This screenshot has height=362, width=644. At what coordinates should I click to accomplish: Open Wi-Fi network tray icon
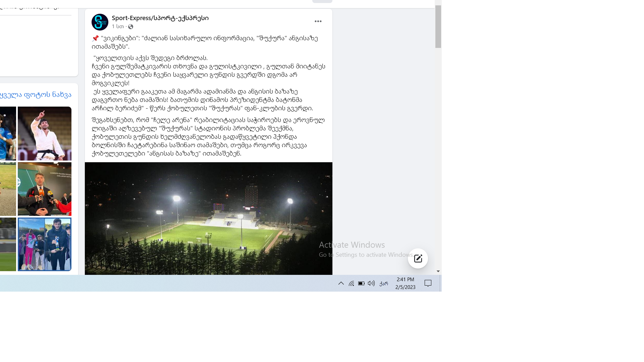351,284
